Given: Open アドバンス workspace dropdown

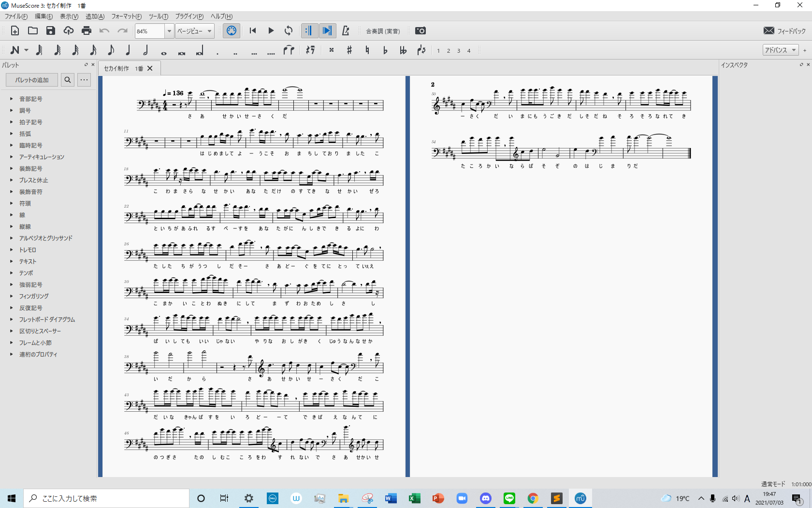Looking at the screenshot, I should 780,50.
